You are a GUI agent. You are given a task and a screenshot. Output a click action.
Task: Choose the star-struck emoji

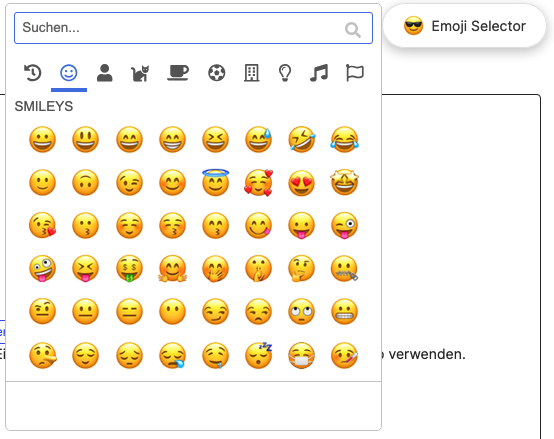coord(345,182)
